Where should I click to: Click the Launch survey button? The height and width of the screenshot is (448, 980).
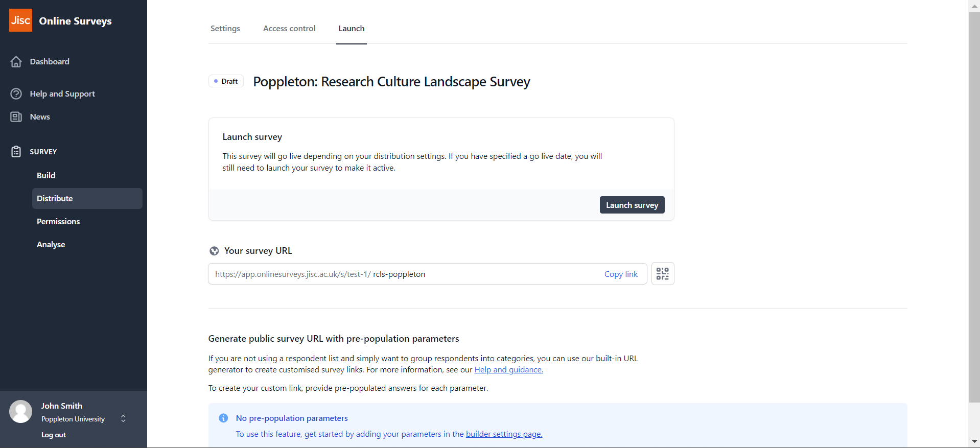click(632, 205)
